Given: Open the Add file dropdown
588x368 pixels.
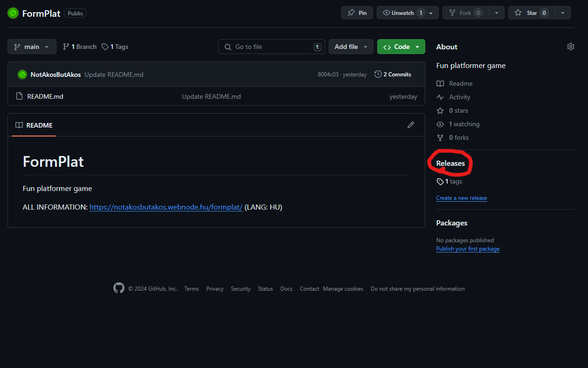Looking at the screenshot, I should (351, 47).
